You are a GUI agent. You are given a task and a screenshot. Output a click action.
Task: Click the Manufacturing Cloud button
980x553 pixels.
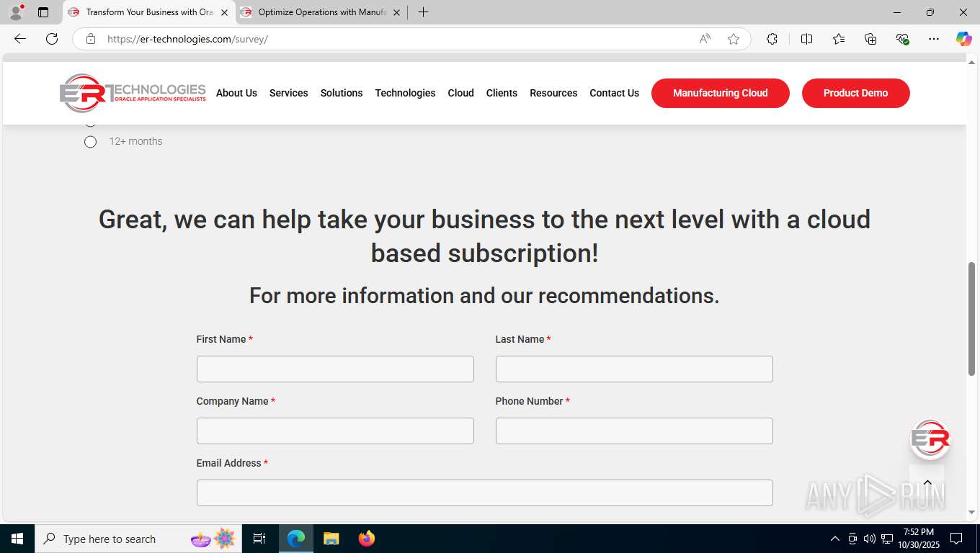[x=721, y=93]
